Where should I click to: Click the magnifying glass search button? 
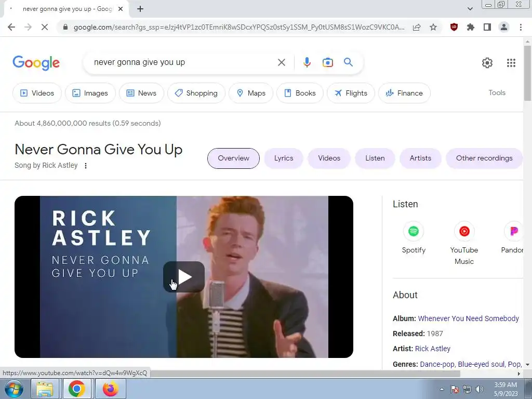pos(349,62)
